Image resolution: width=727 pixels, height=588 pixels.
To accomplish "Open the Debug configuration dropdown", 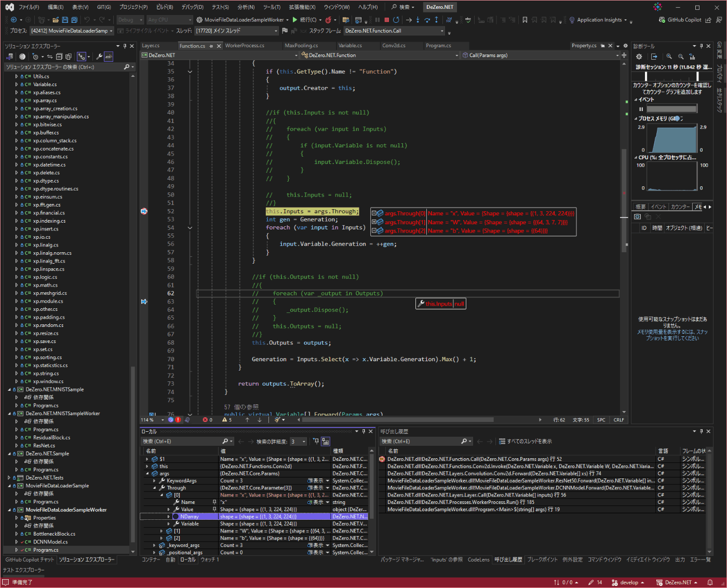I will pos(130,20).
